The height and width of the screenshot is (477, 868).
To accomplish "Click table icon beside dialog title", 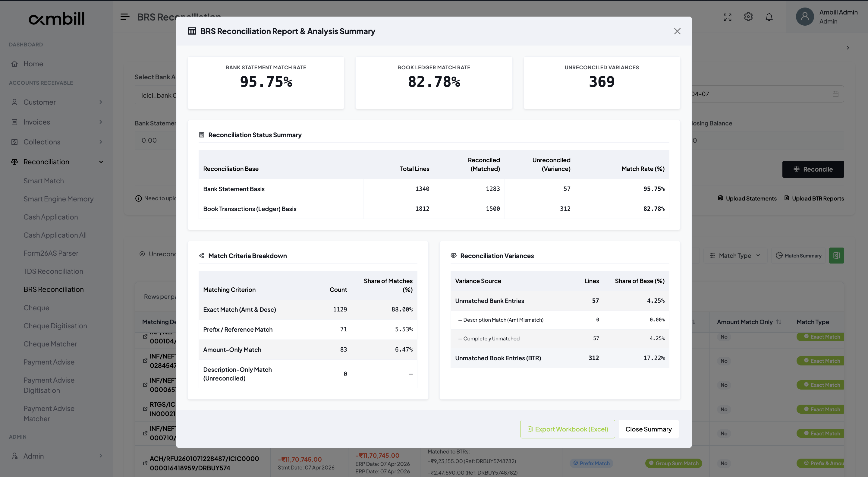I will click(192, 31).
